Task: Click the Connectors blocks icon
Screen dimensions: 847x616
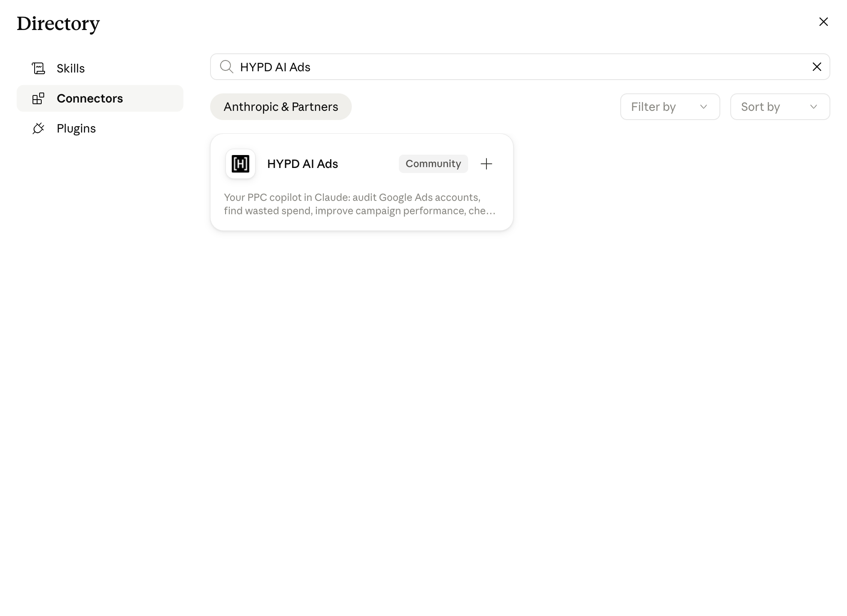Action: click(38, 98)
